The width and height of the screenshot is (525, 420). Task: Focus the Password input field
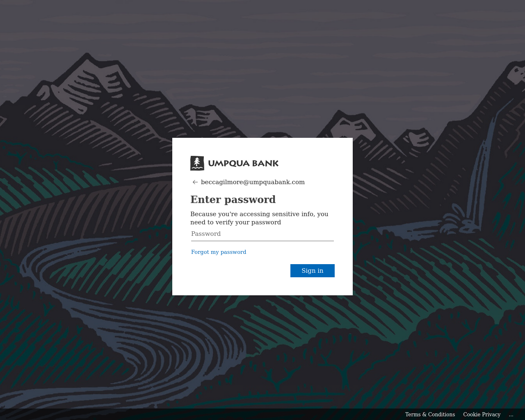pos(262,234)
